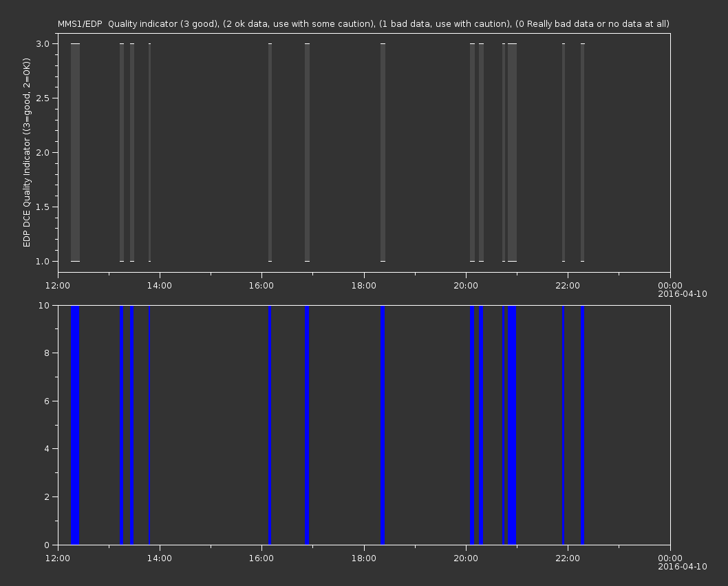The height and width of the screenshot is (586, 728).
Task: Click the 0 tick label on lower plot
Action: (x=47, y=545)
